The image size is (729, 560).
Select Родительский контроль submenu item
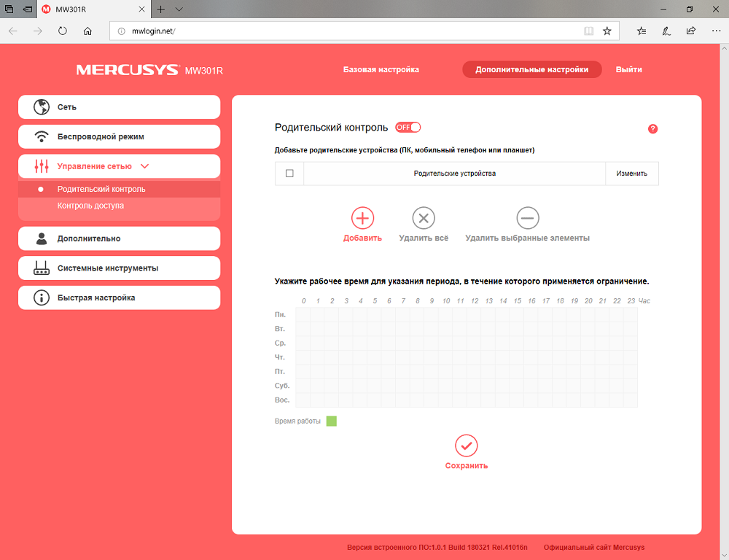pyautogui.click(x=119, y=190)
